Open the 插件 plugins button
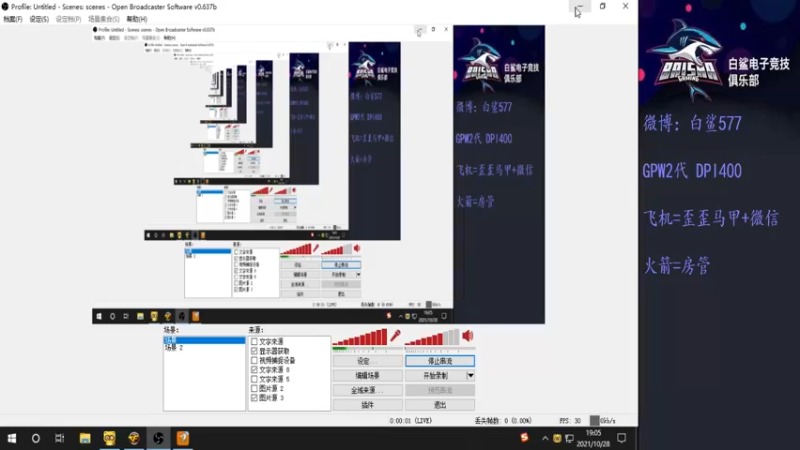Screen dimensions: 800x450 [x=367, y=405]
